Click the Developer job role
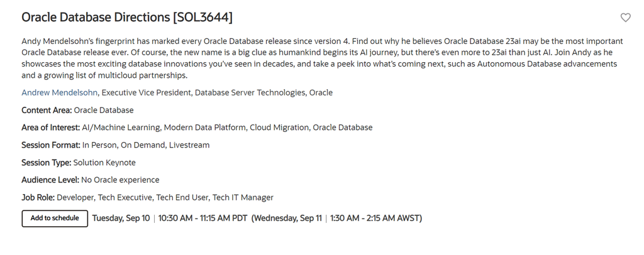This screenshot has width=644, height=255. click(x=75, y=197)
